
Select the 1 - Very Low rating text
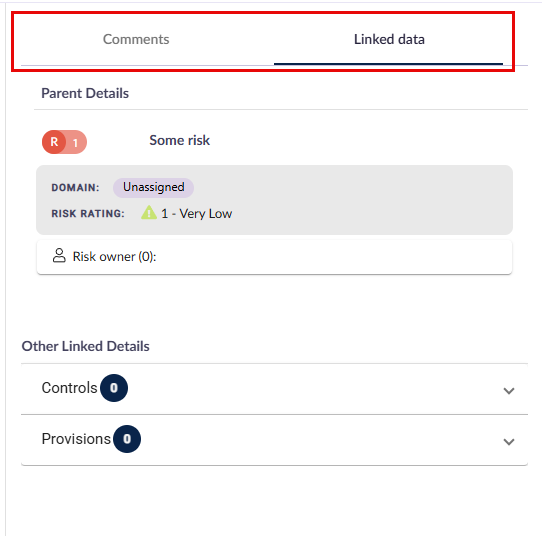[x=197, y=214]
